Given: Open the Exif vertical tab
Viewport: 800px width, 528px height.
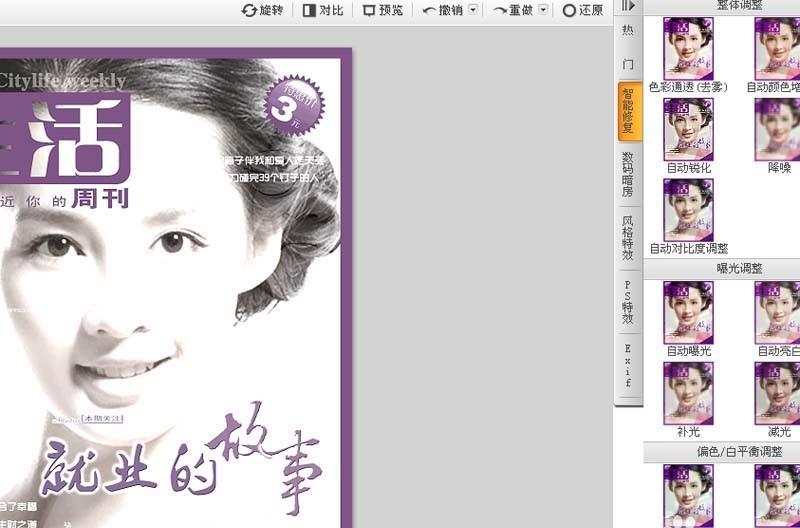Looking at the screenshot, I should click(628, 365).
